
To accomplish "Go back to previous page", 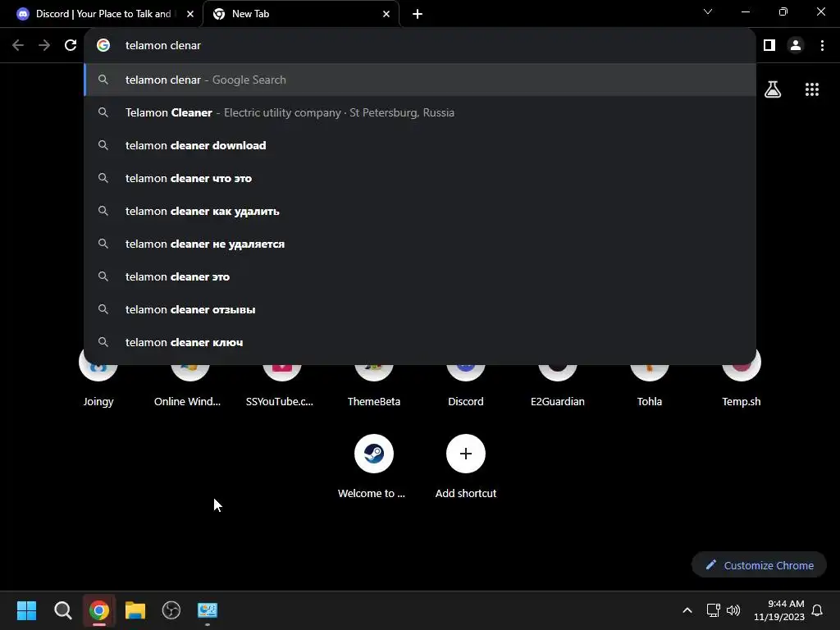I will click(18, 46).
